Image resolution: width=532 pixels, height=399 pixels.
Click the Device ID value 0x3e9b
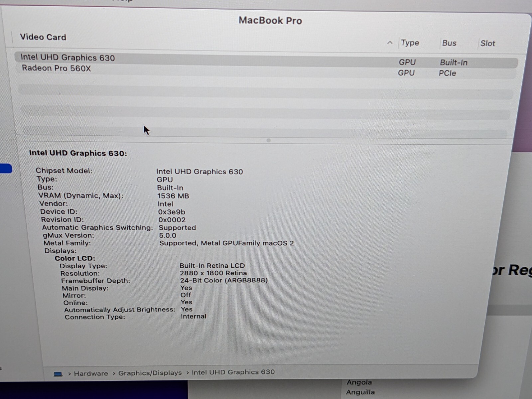click(x=172, y=212)
